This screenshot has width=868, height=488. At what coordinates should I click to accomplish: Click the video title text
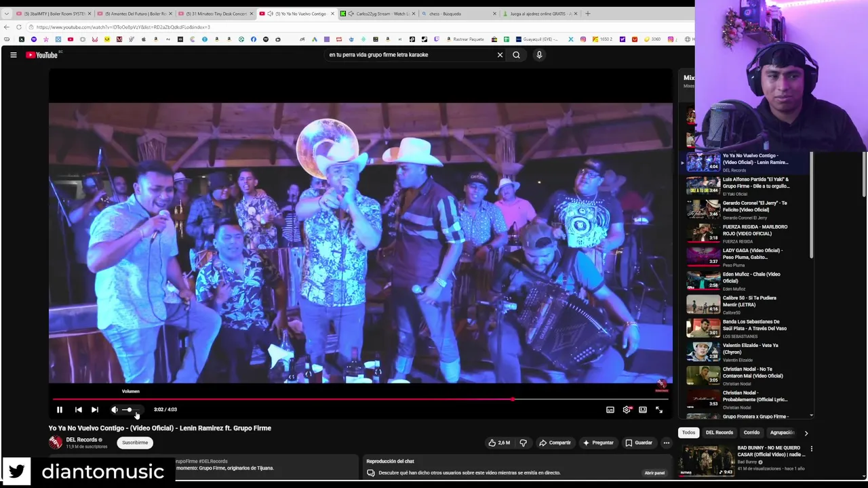pyautogui.click(x=160, y=428)
